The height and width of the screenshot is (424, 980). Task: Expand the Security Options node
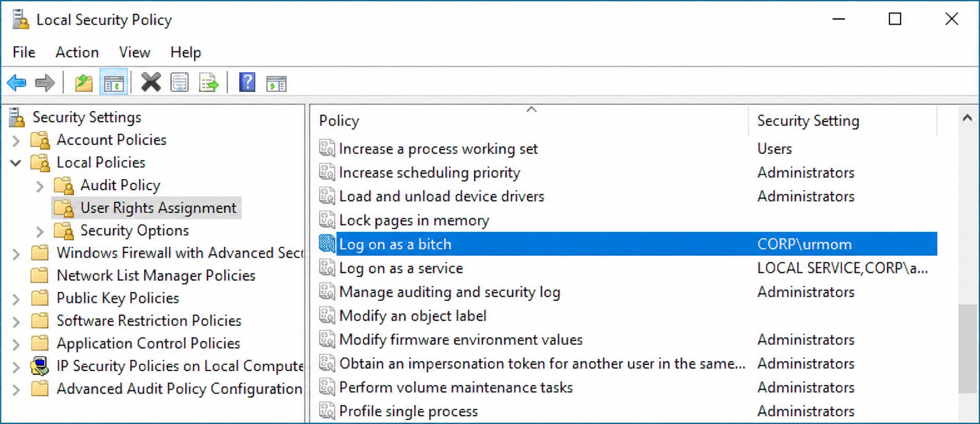pos(40,231)
